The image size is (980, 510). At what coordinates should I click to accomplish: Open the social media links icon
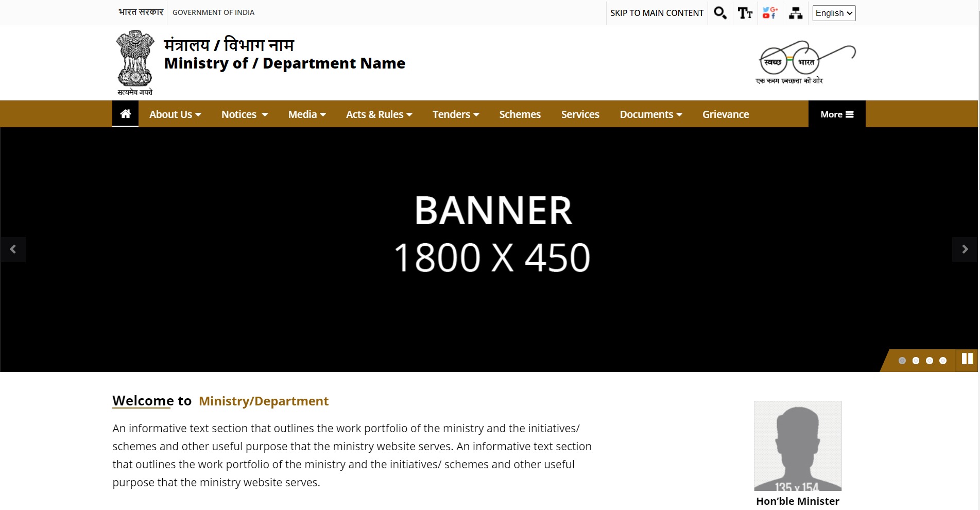click(x=770, y=13)
